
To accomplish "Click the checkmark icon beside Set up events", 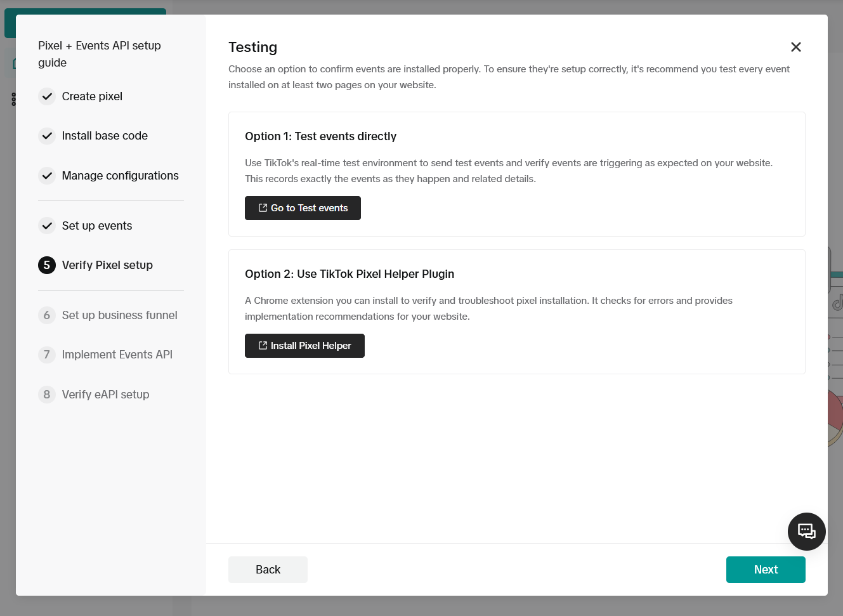I will pos(47,226).
